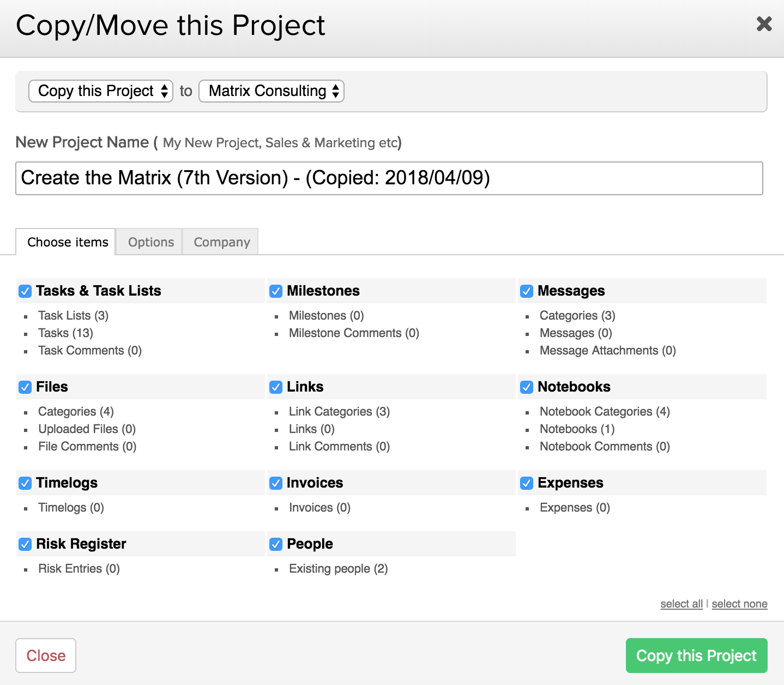Uncheck the Invoices checkbox
The width and height of the screenshot is (784, 685).
click(276, 483)
